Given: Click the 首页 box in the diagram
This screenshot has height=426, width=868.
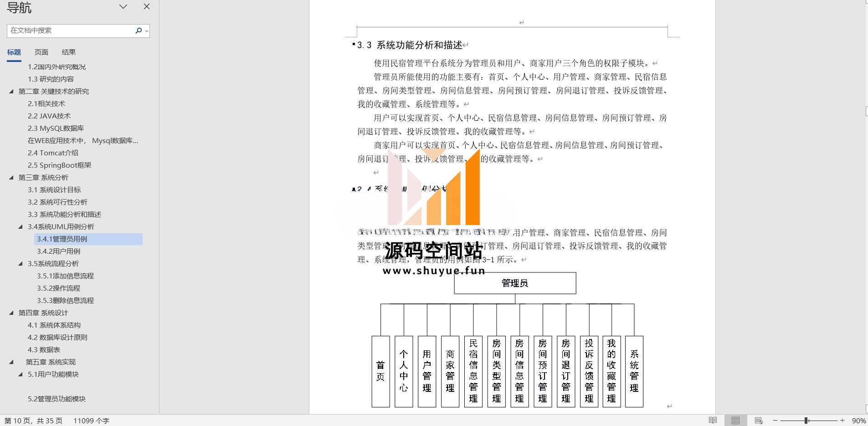Looking at the screenshot, I should tap(380, 371).
